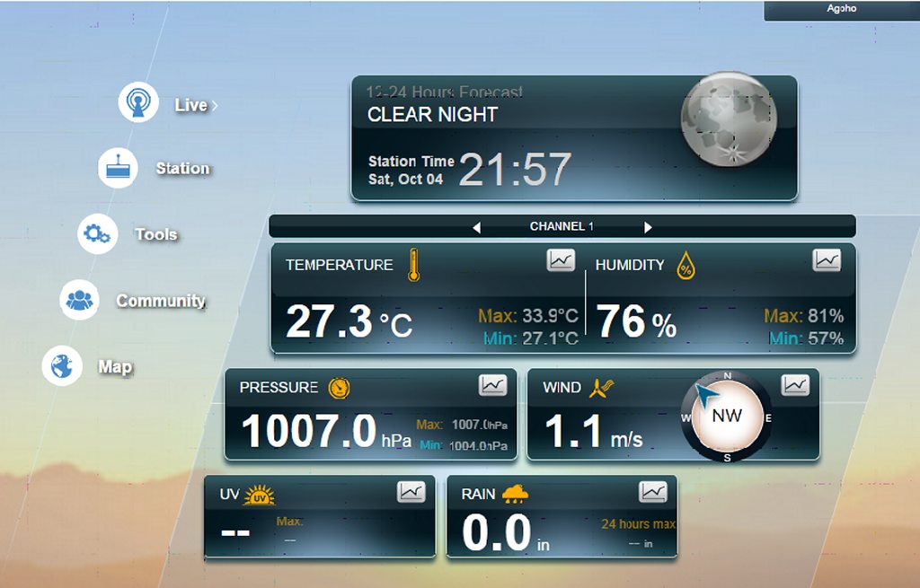The width and height of the screenshot is (920, 588).
Task: Click the Map globe icon
Action: 62,366
